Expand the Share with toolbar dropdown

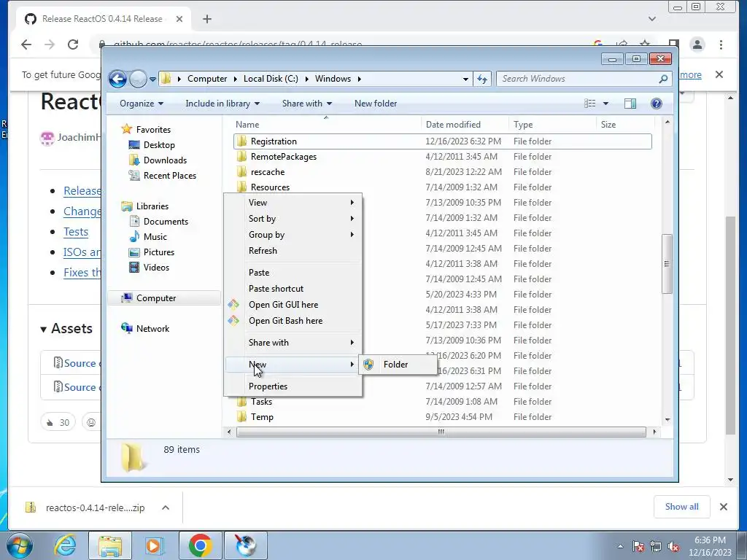307,104
